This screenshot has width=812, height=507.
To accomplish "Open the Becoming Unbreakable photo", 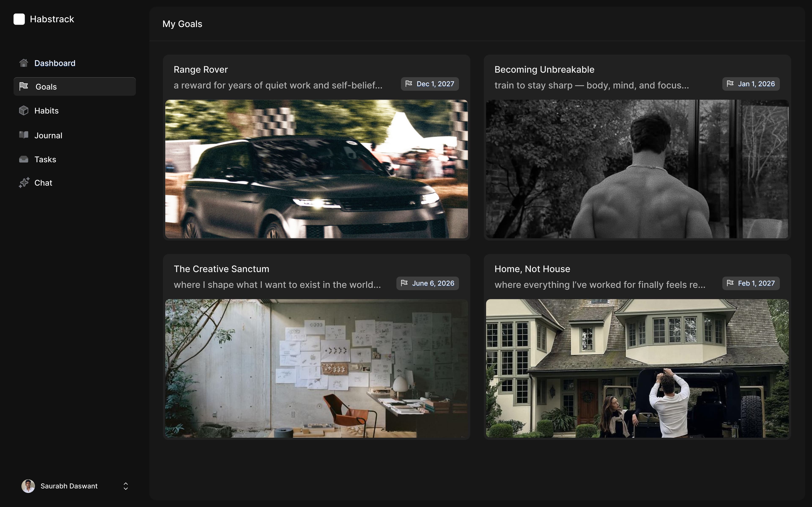I will pos(637,169).
